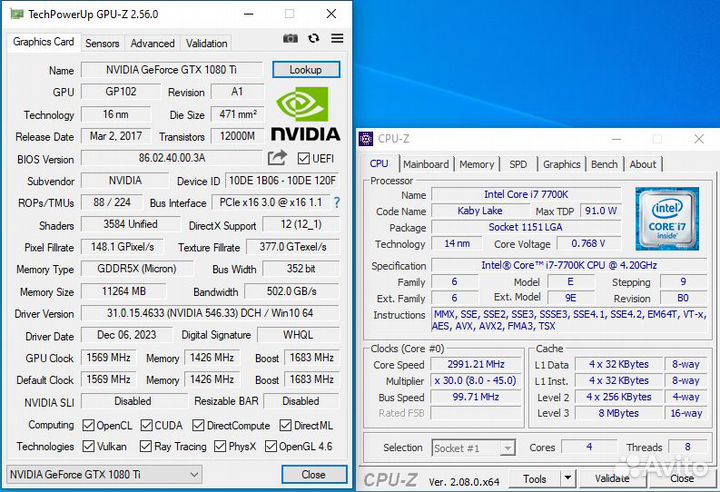Click the Code Name value Kaby Lake
Image resolution: width=720 pixels, height=492 pixels.
[x=480, y=211]
